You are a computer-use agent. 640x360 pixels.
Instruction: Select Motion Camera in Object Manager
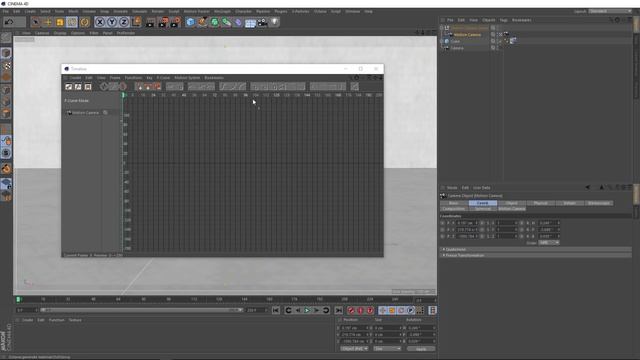click(x=467, y=35)
